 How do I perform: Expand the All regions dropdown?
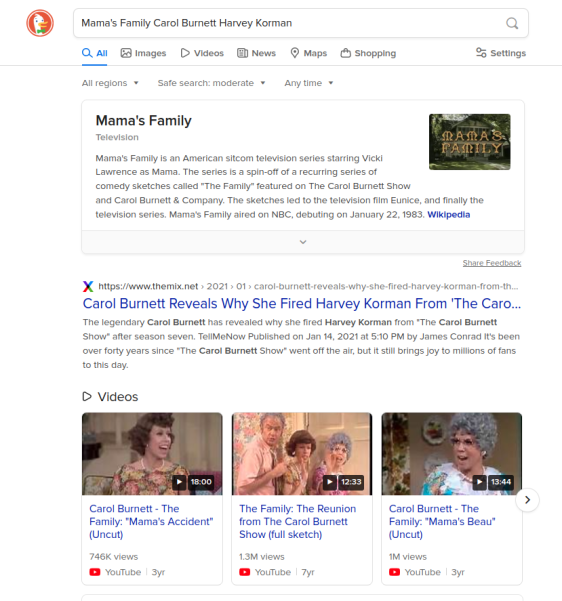[x=110, y=83]
